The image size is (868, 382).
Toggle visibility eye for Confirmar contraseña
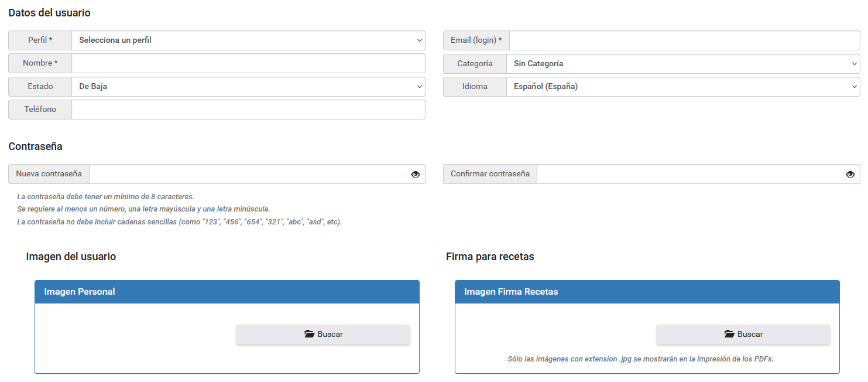click(850, 174)
